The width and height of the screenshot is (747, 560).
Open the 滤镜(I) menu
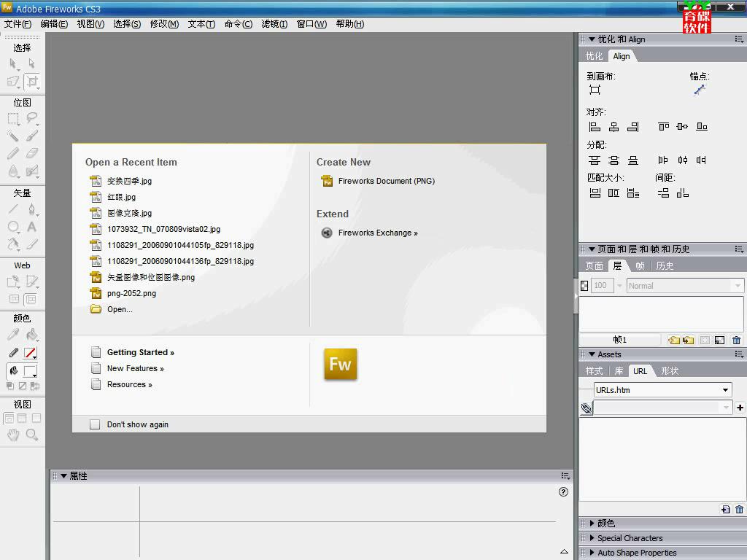point(274,24)
